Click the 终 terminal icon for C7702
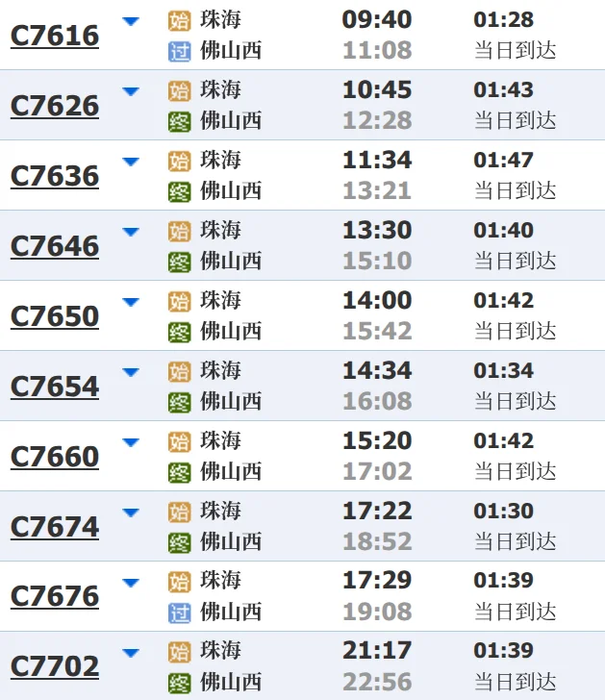This screenshot has height=700, width=605. tap(180, 683)
